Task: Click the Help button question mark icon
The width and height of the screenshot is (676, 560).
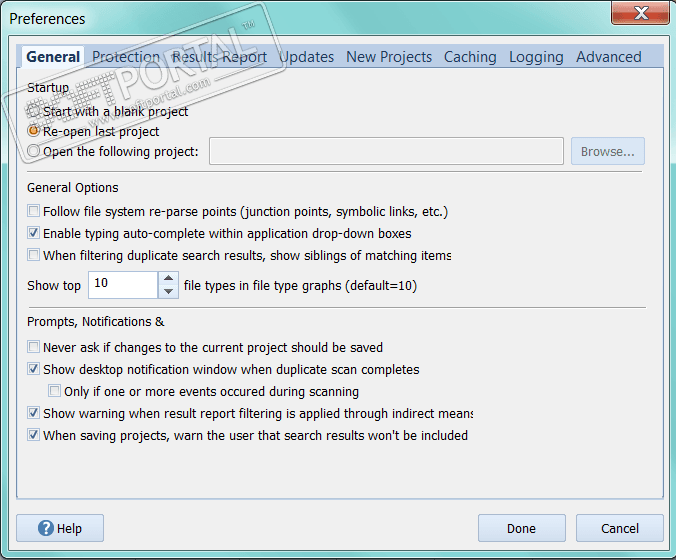Action: [45, 528]
